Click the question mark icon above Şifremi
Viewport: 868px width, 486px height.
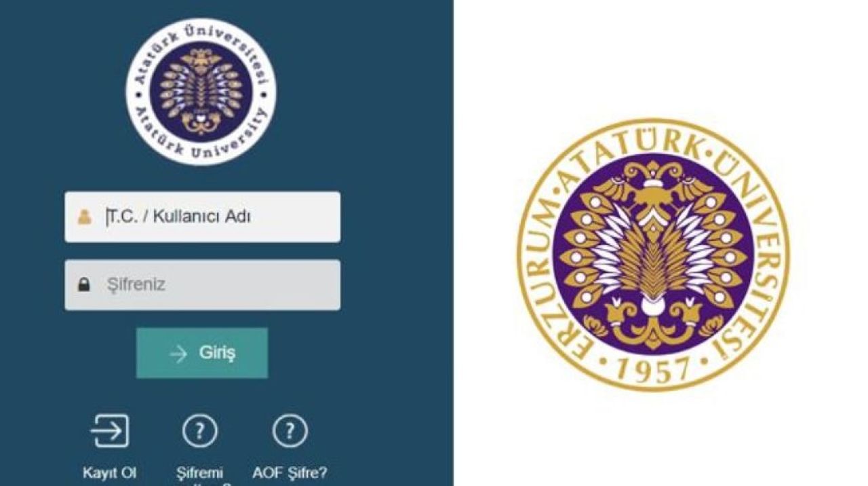tap(200, 430)
